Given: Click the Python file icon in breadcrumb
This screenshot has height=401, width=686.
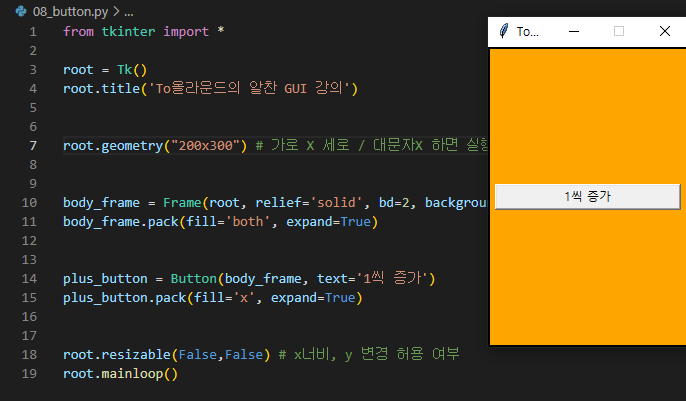Looking at the screenshot, I should click(x=21, y=11).
